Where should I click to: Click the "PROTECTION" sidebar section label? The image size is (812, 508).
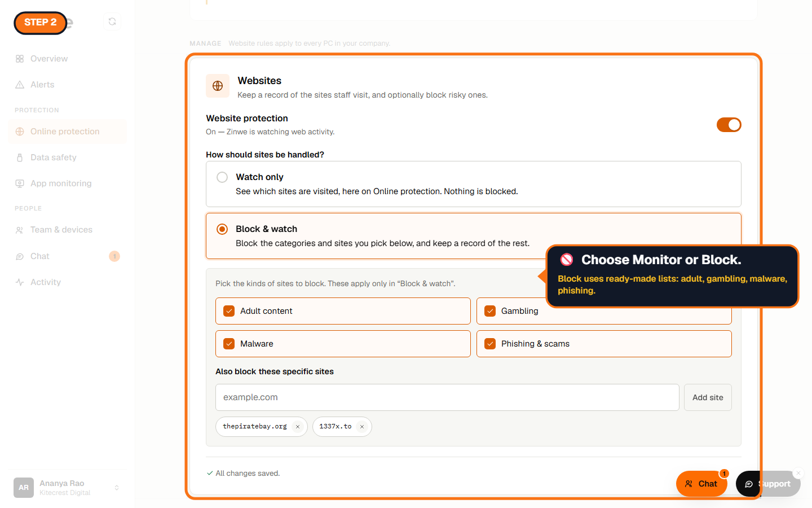click(x=37, y=110)
